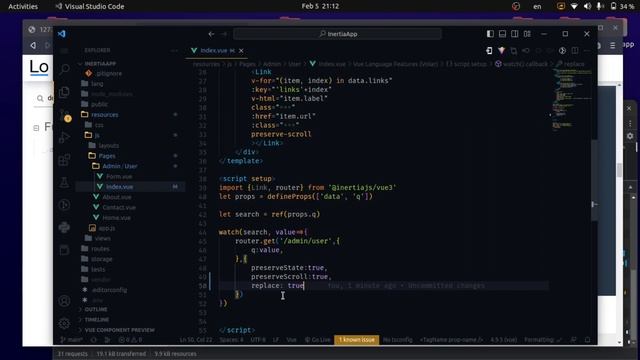Open the Testing flask view
The image size is (640, 360).
(64, 182)
